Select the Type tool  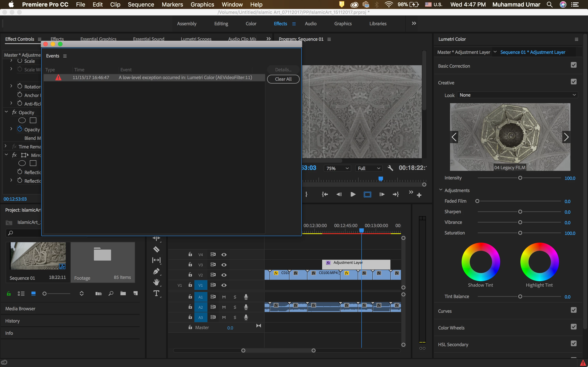156,293
